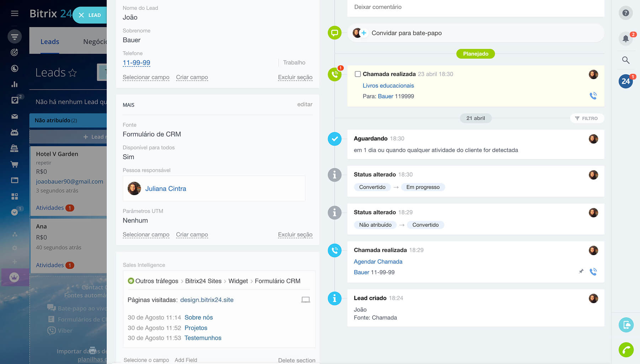This screenshot has height=364, width=640.
Task: Click the shopping cart sidebar icon
Action: point(15,164)
